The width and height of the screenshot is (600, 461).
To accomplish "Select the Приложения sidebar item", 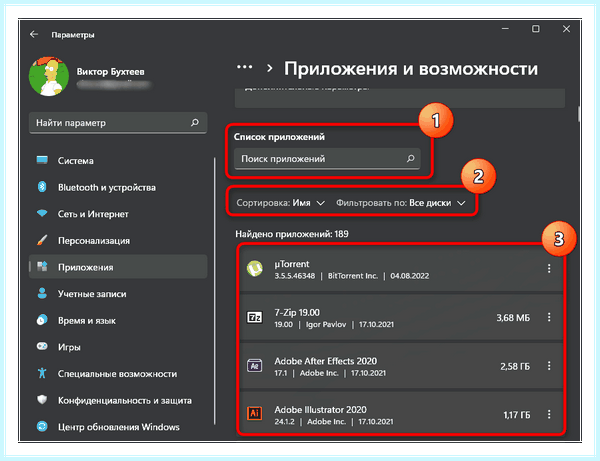I will pos(118,267).
